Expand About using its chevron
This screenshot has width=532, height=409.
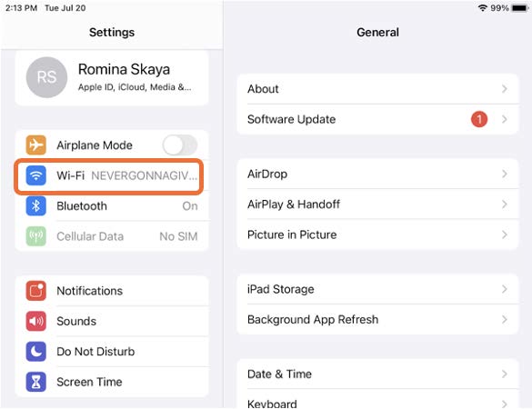click(505, 89)
